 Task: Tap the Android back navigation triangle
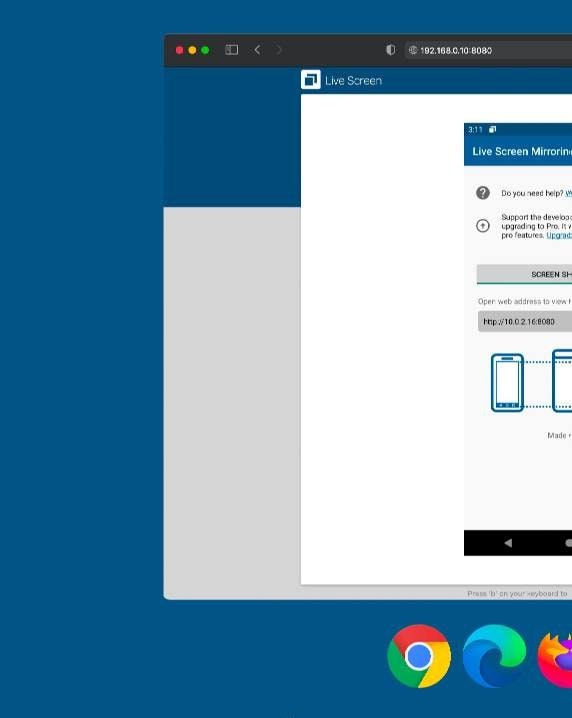[x=507, y=543]
